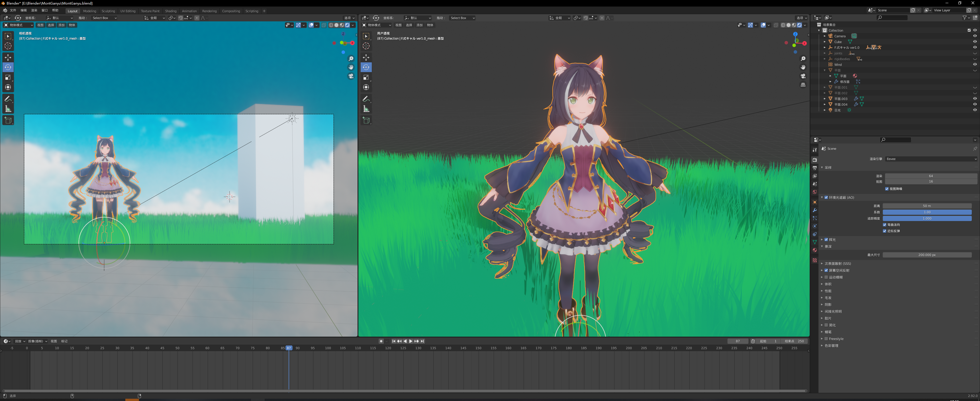Open Select Box drag dropdown in right viewport
This screenshot has height=401, width=980.
coord(462,18)
